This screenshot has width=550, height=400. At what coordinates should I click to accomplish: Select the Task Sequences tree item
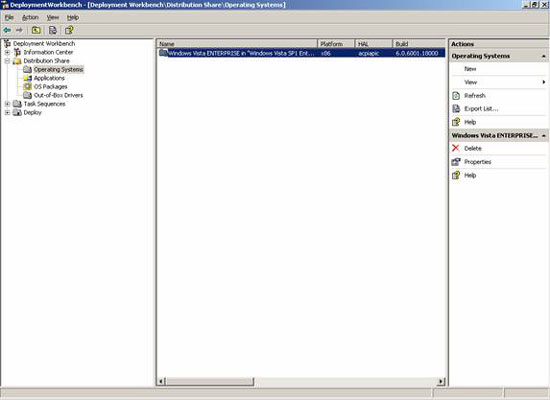[45, 104]
